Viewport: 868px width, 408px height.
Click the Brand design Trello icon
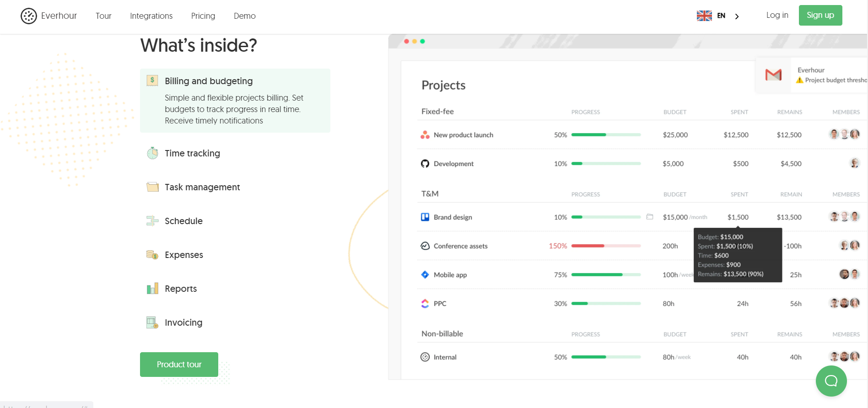click(425, 217)
